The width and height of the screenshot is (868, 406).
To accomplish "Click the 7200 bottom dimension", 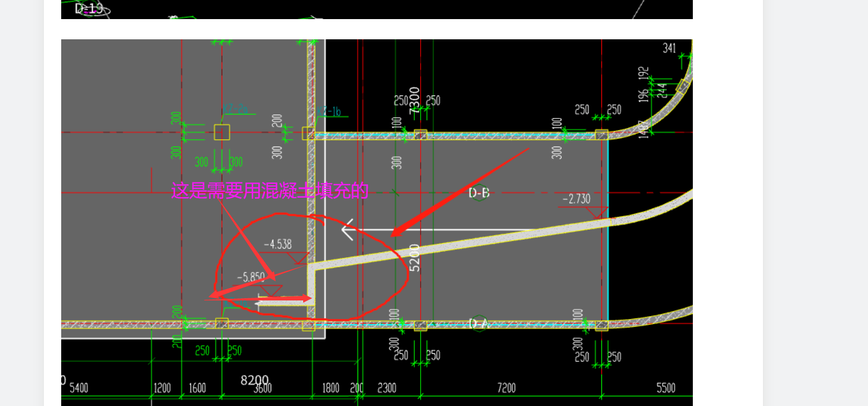I will click(506, 388).
